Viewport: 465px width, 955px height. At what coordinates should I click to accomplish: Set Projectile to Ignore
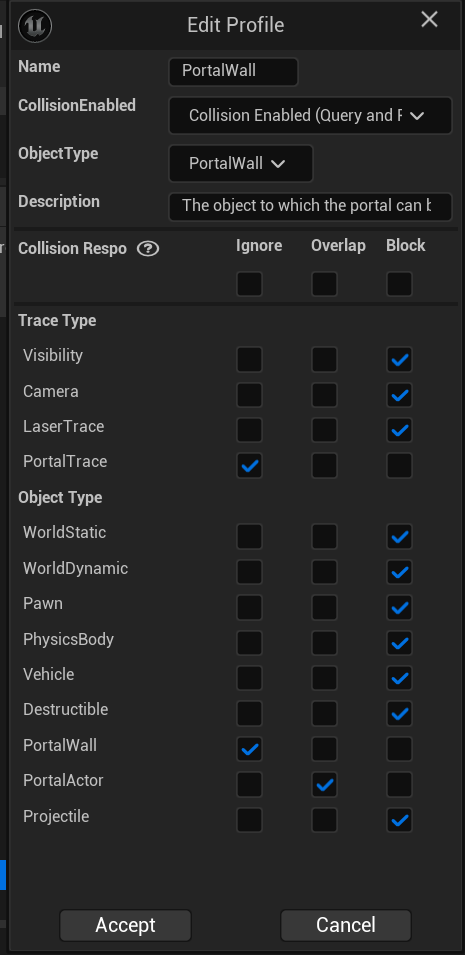point(249,820)
